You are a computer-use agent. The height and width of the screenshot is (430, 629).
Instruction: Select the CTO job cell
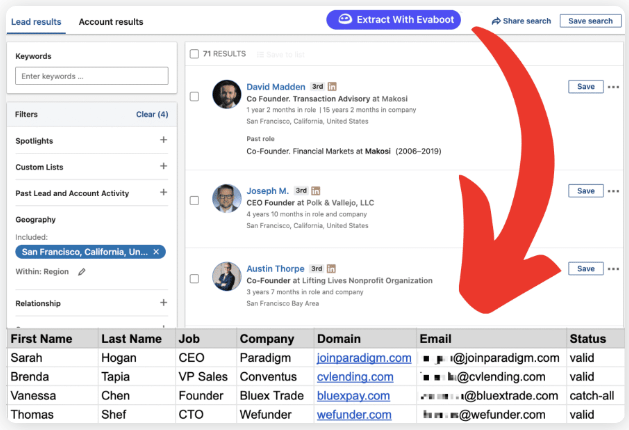coord(206,415)
